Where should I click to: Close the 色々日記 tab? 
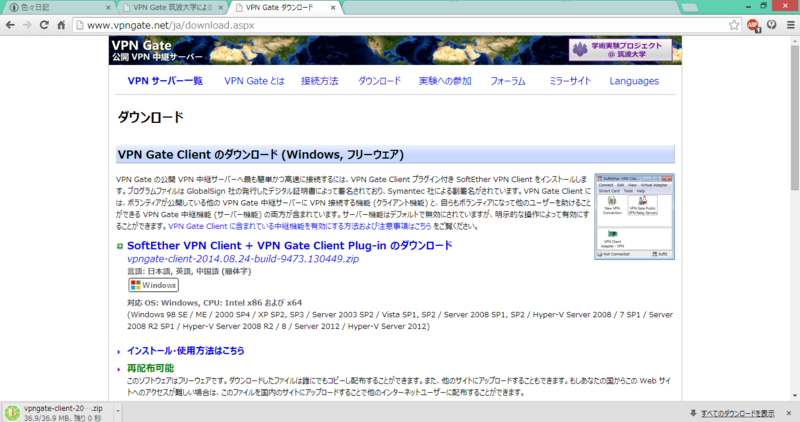[x=108, y=8]
